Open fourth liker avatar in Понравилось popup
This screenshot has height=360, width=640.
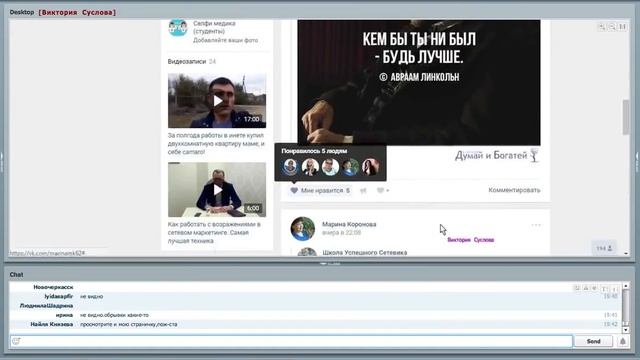coord(350,167)
